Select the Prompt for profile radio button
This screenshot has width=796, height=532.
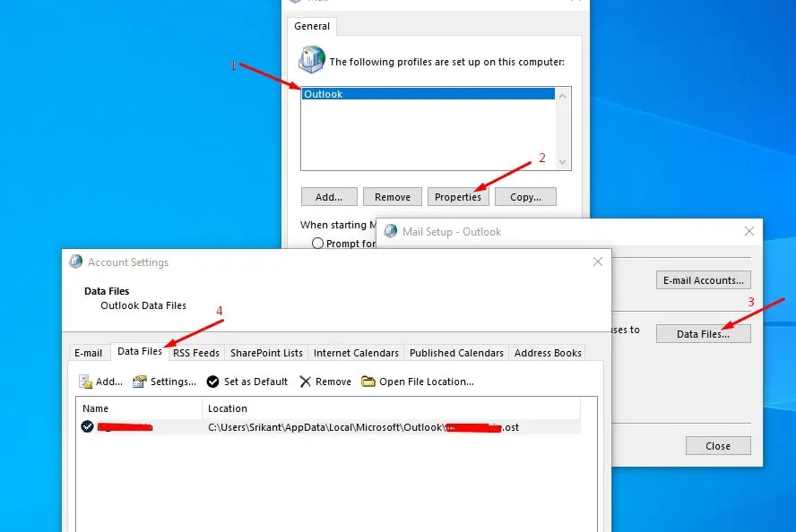[x=317, y=244]
